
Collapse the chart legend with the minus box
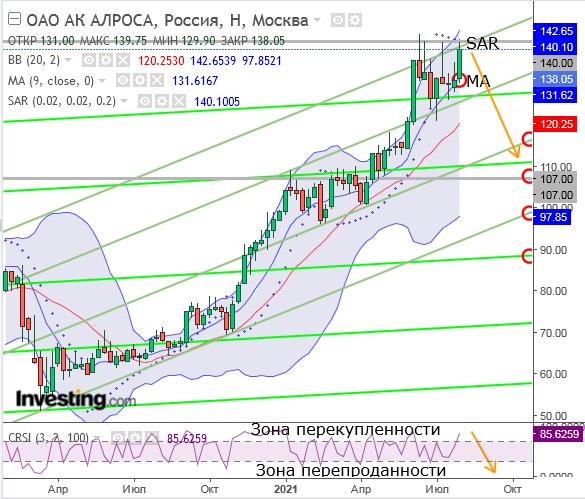pyautogui.click(x=14, y=19)
